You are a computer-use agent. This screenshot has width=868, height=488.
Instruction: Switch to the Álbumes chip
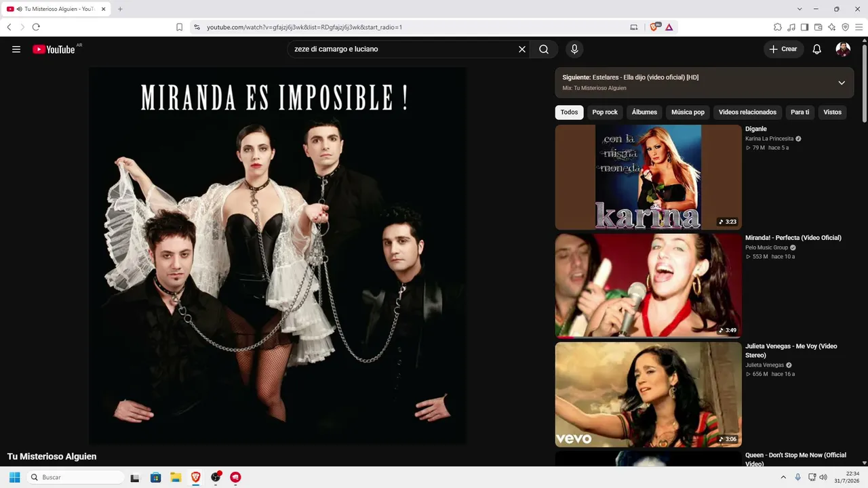[x=644, y=112]
